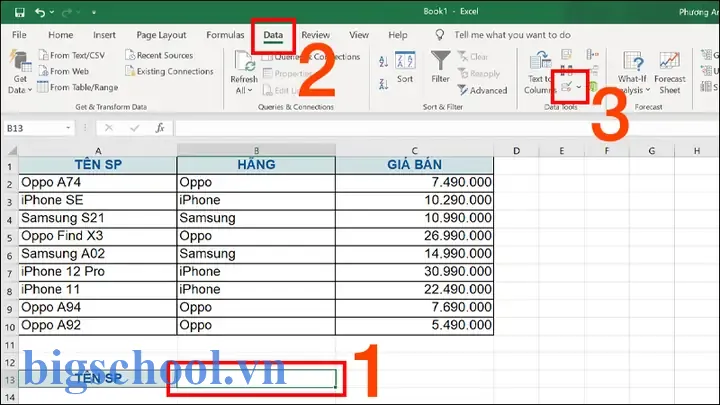Select the header cell 'HÃNG' in row 1
Screen dimensions: 720x405
[256, 165]
